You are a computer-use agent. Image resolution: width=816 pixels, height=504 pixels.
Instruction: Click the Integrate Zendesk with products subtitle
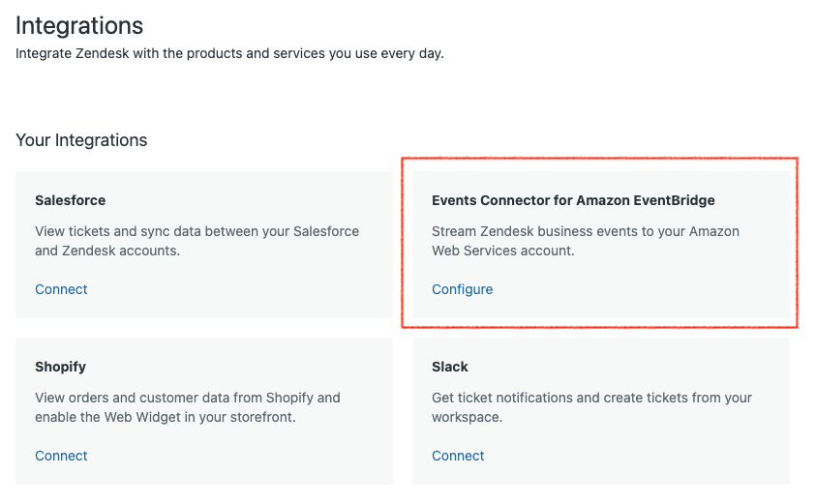coord(229,53)
